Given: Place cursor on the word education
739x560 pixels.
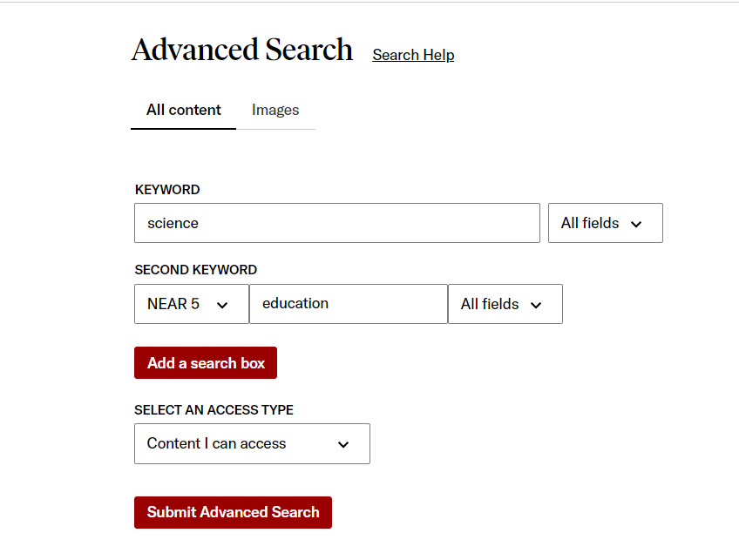Looking at the screenshot, I should [x=295, y=303].
